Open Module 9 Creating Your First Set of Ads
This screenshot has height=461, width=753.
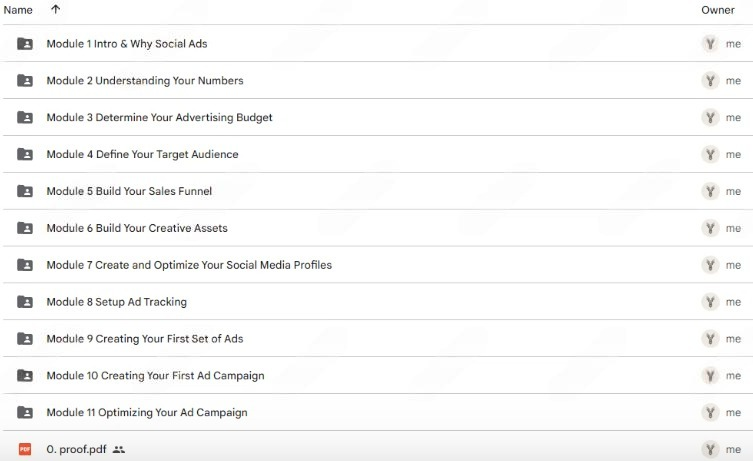[x=145, y=339]
